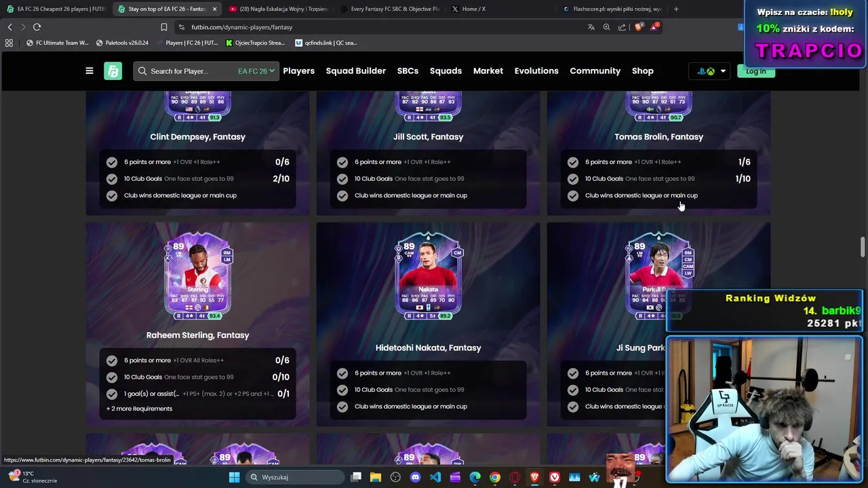Click the address bar URL
This screenshot has width=868, height=488.
(x=242, y=27)
